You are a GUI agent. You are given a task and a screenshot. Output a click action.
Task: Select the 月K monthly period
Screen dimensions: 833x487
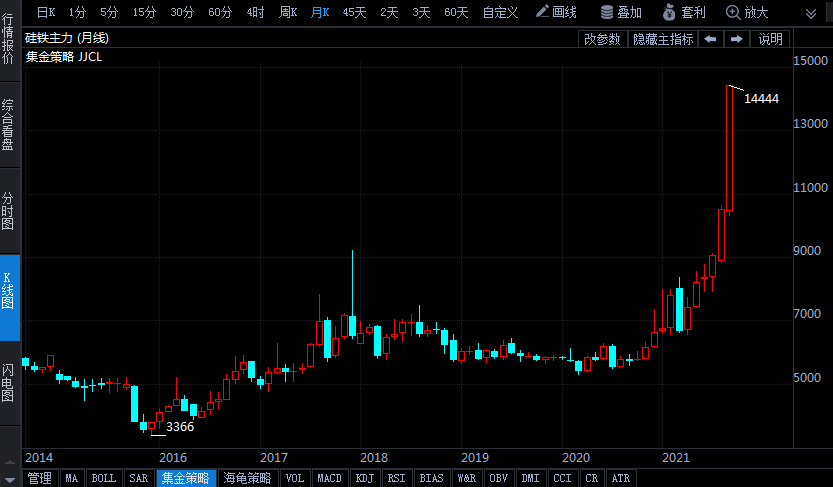pyautogui.click(x=320, y=12)
